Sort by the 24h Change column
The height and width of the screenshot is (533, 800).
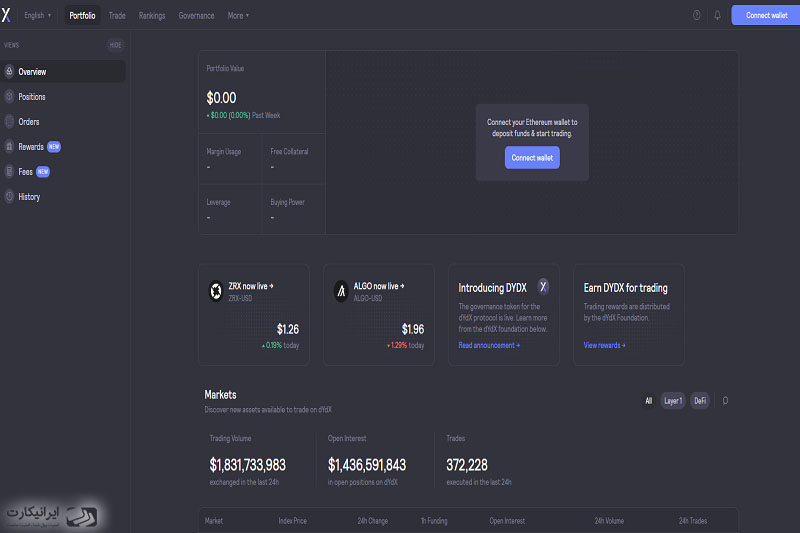pyautogui.click(x=372, y=521)
